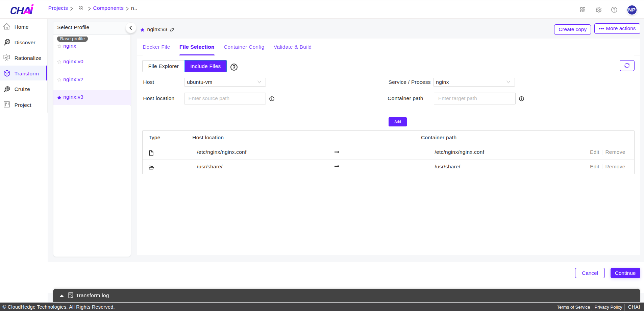
Task: Click the Home icon in sidebar
Action: 7,27
